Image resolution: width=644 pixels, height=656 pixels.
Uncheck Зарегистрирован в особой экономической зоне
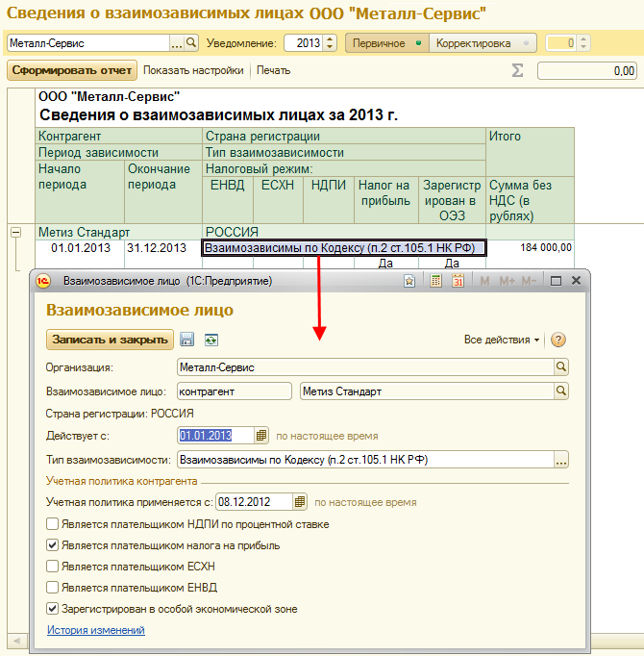click(52, 608)
